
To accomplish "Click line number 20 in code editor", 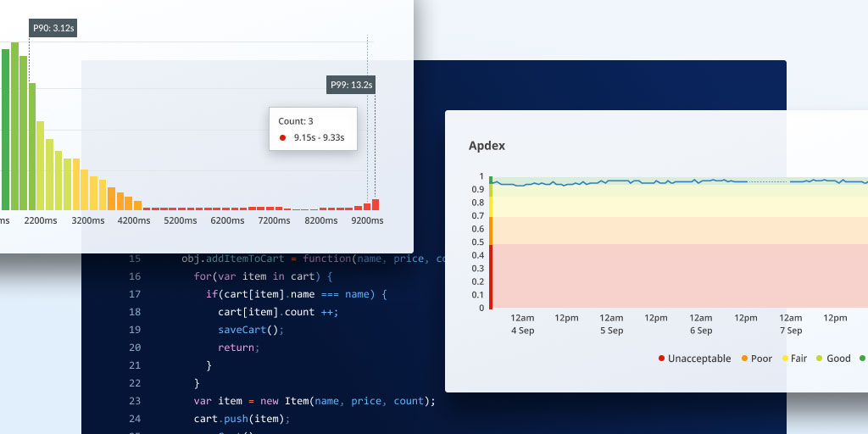I will click(x=135, y=348).
